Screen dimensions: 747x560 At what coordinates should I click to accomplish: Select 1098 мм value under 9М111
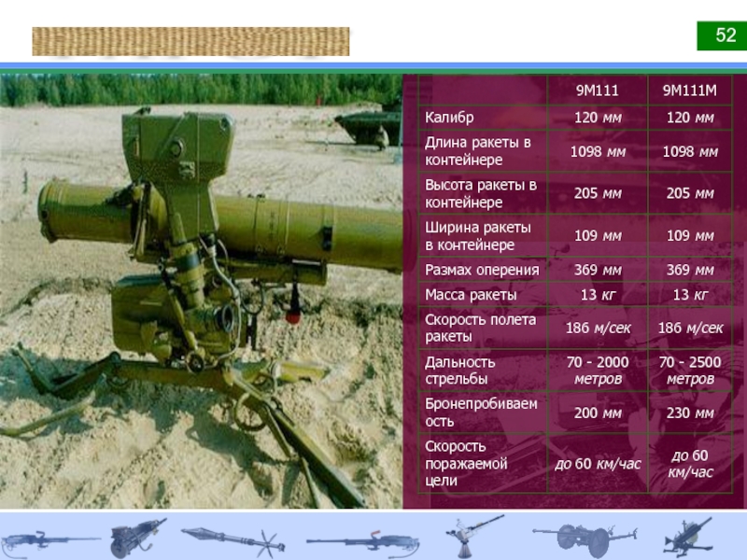(x=598, y=152)
